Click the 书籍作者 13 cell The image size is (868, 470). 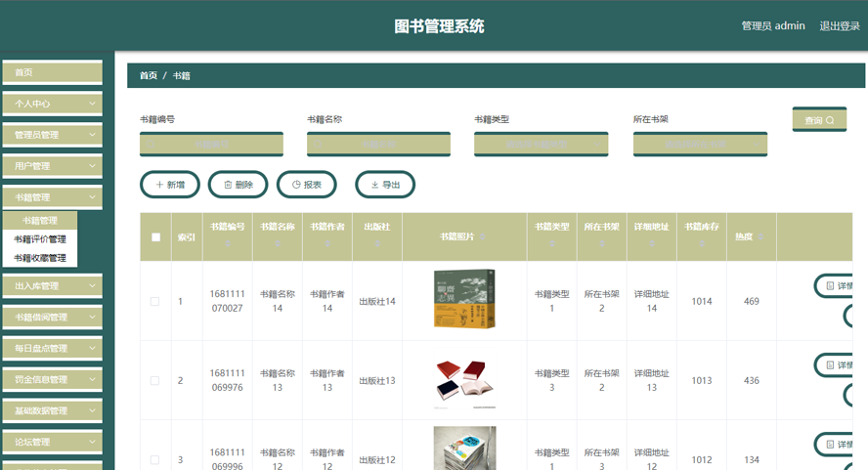pyautogui.click(x=327, y=380)
